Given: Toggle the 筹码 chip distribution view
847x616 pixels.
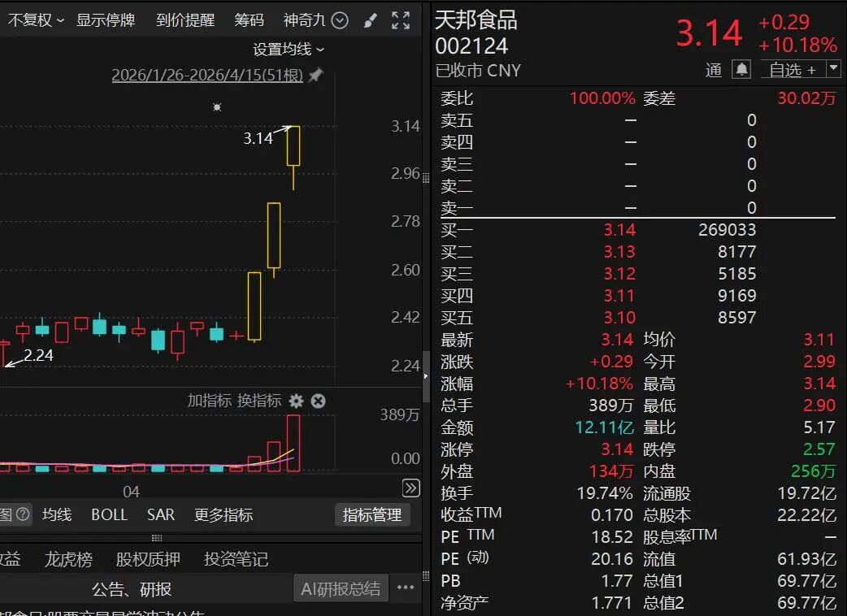Looking at the screenshot, I should tap(249, 20).
